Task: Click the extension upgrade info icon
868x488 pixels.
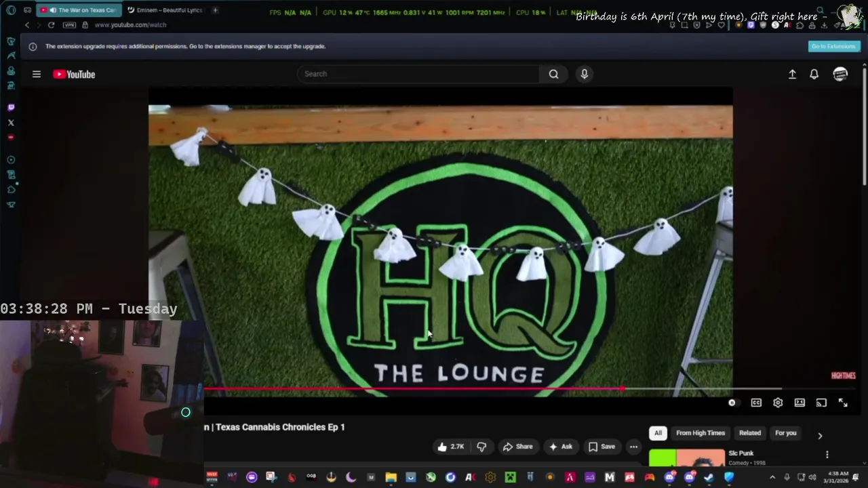Action: [x=33, y=47]
